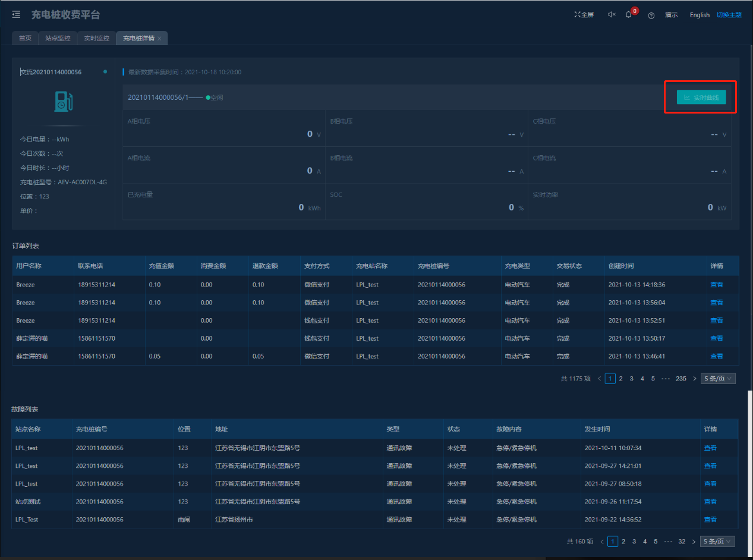Jump to page 235 of order list
The image size is (753, 560).
(680, 379)
